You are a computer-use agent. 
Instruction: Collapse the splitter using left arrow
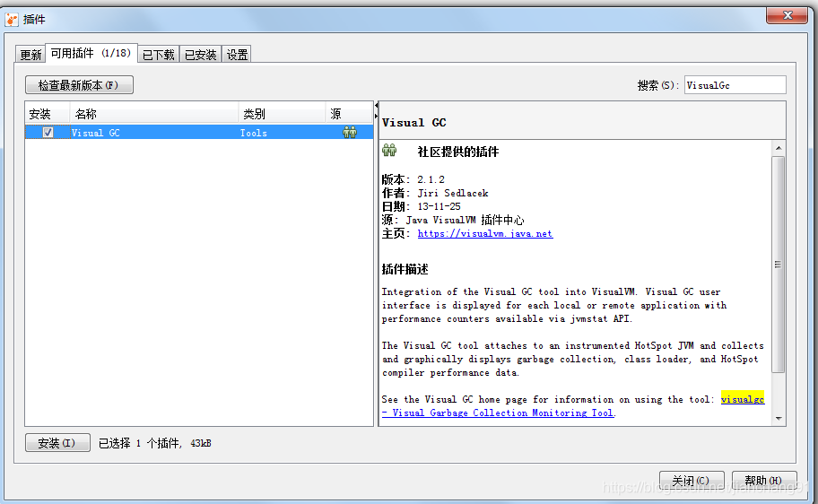tap(376, 106)
